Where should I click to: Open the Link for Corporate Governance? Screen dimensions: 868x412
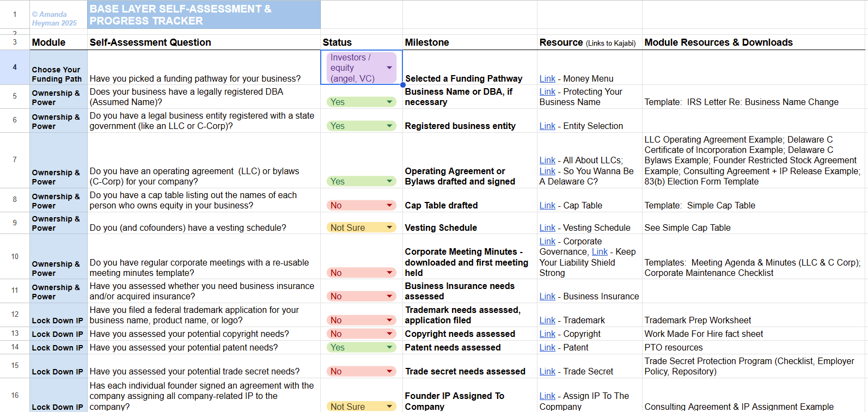pyautogui.click(x=547, y=242)
